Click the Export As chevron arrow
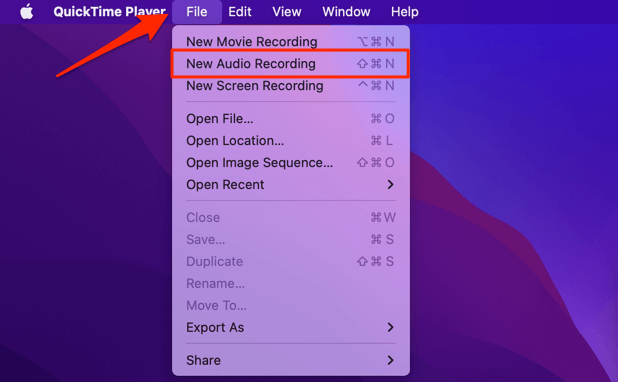 (390, 327)
